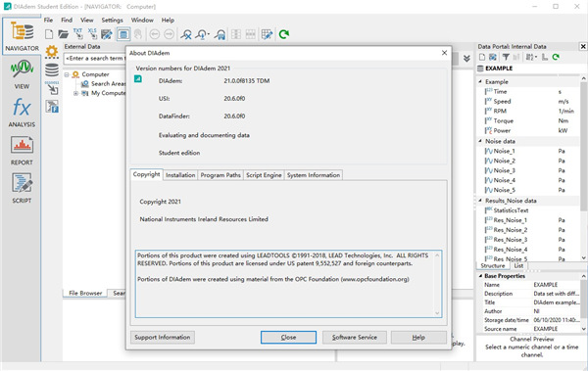Switch to the System Information tab
The height and width of the screenshot is (371, 588).
point(314,175)
